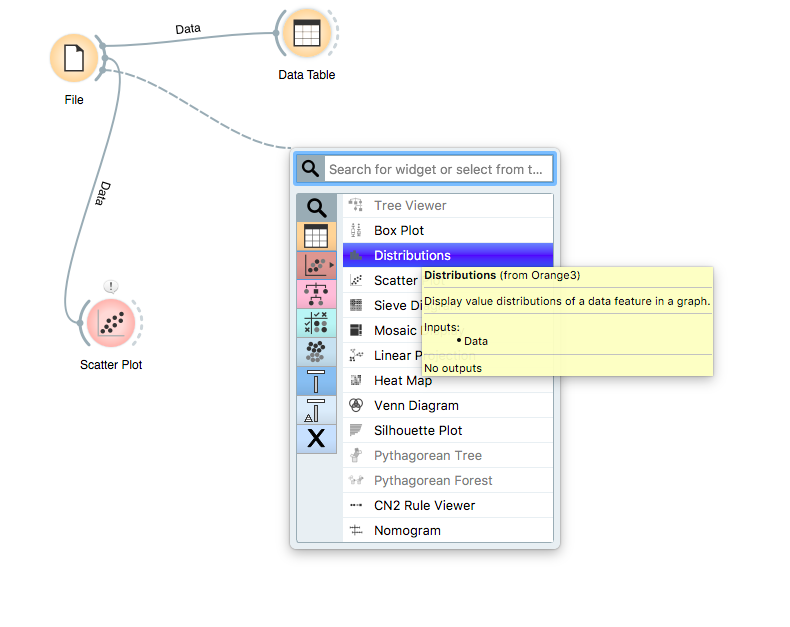Select the Unsupervised category cluster icon

(316, 352)
